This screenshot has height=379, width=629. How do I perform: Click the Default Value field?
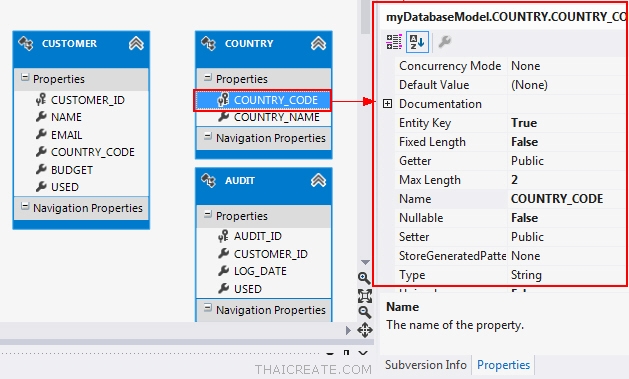pos(567,85)
